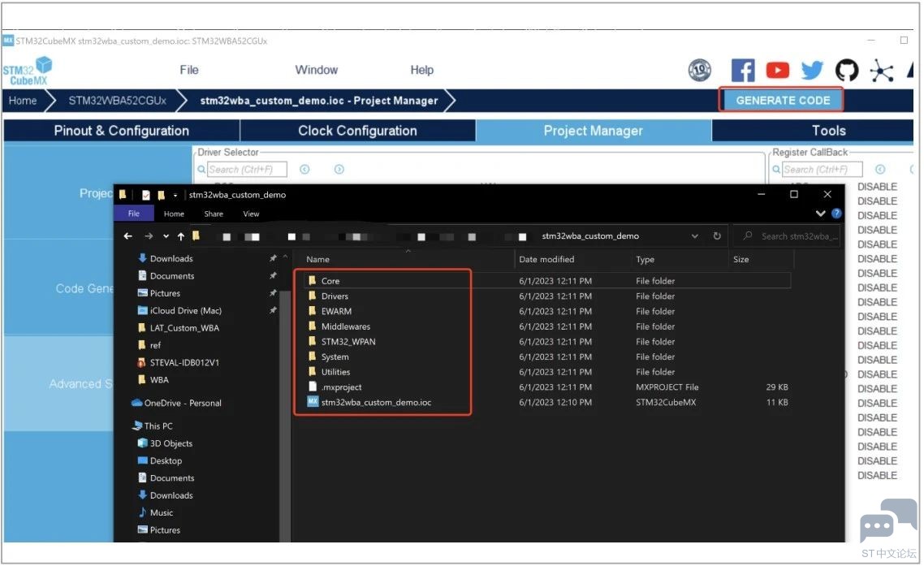
Task: Open the File tab in Explorer
Action: tap(134, 214)
